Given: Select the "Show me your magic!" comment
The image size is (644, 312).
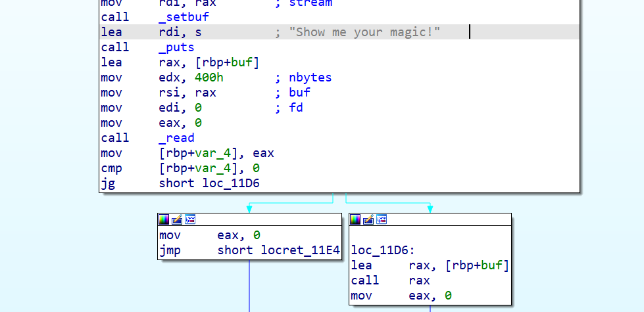Looking at the screenshot, I should pyautogui.click(x=364, y=32).
